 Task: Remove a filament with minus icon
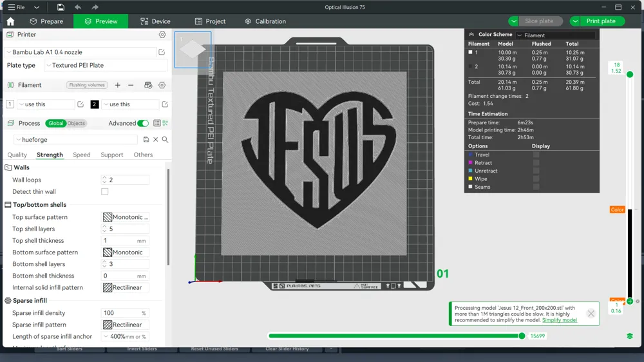(x=131, y=85)
